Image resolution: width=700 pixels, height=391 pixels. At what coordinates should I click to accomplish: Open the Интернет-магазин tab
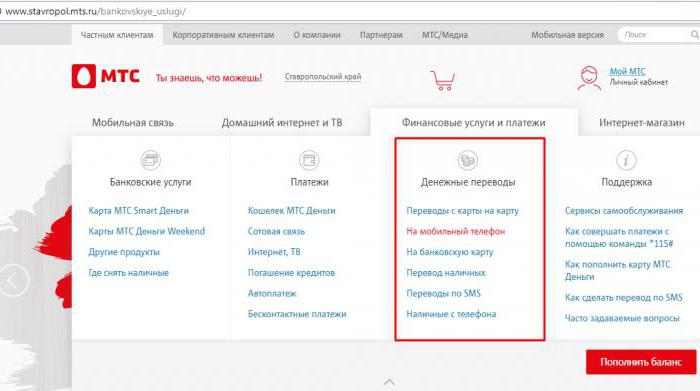pos(642,123)
